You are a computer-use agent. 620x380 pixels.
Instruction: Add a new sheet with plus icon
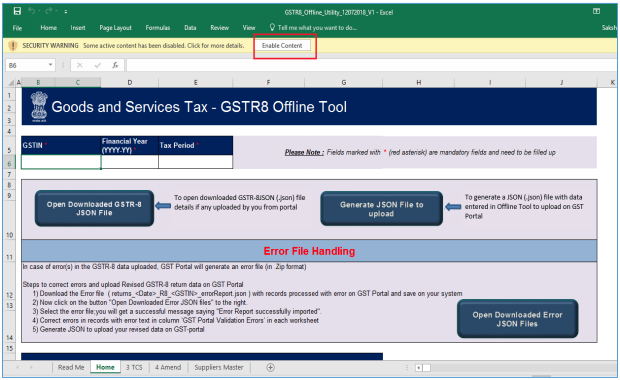pos(270,367)
